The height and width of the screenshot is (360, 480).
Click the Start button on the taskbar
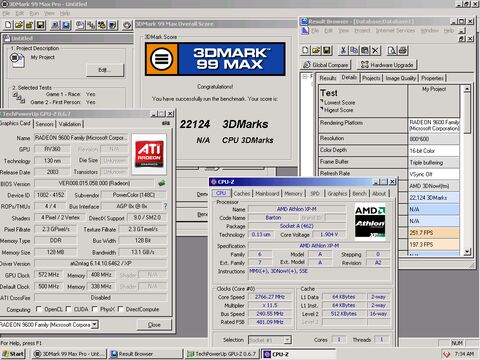point(13,354)
